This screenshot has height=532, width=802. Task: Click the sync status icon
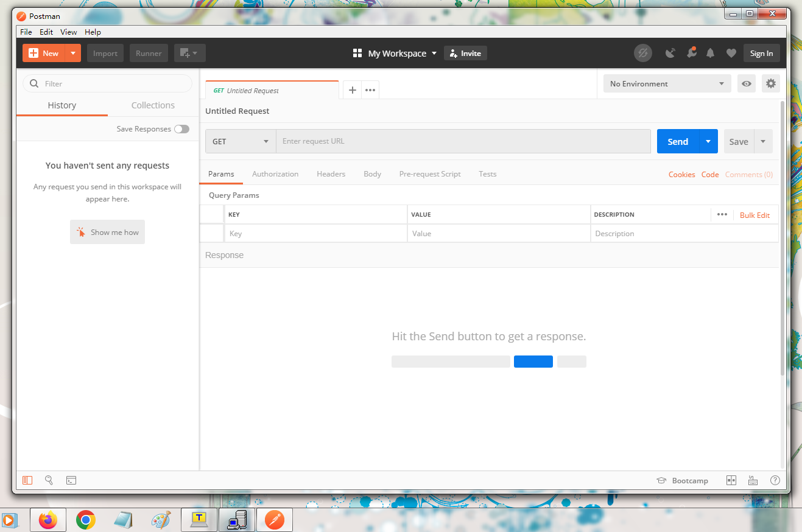coord(642,54)
